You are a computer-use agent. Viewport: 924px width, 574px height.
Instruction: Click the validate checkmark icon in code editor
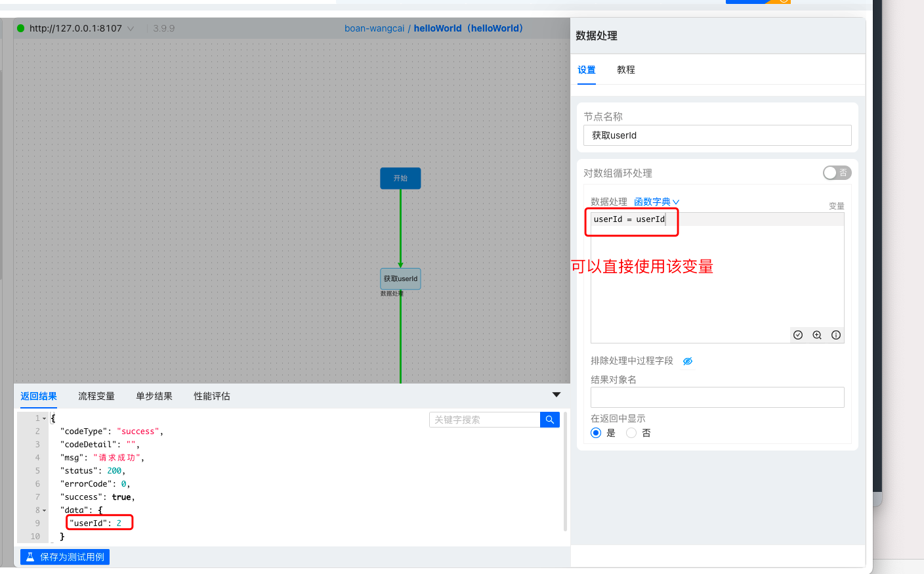tap(798, 335)
